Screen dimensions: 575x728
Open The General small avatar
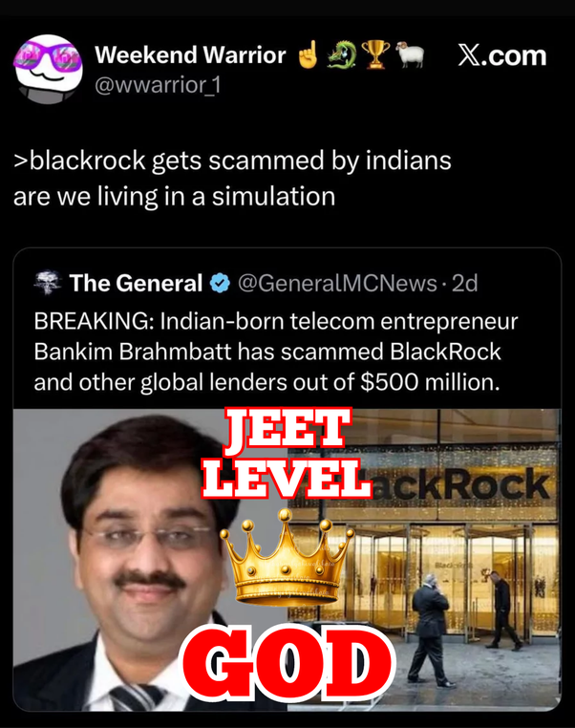(48, 283)
